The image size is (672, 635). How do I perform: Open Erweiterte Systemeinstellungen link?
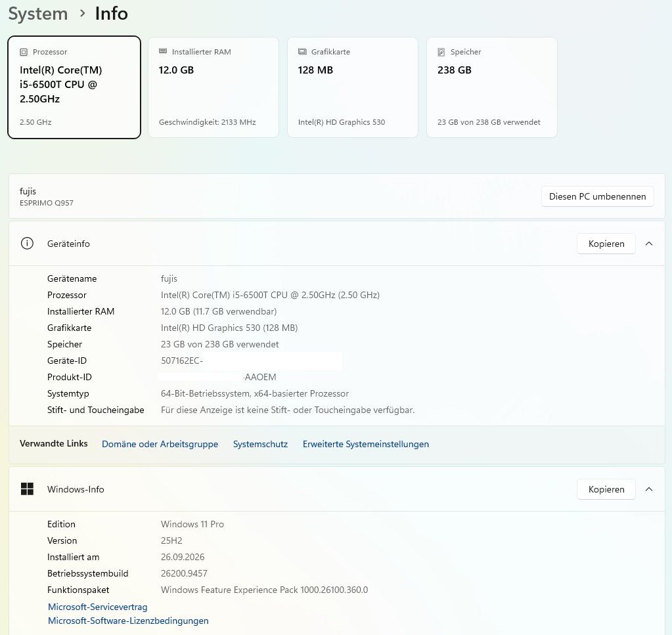(366, 444)
